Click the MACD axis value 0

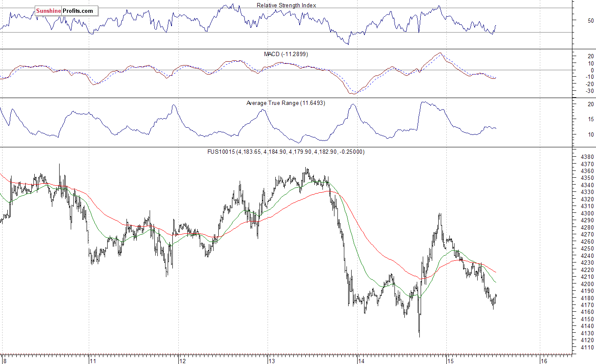pyautogui.click(x=592, y=70)
